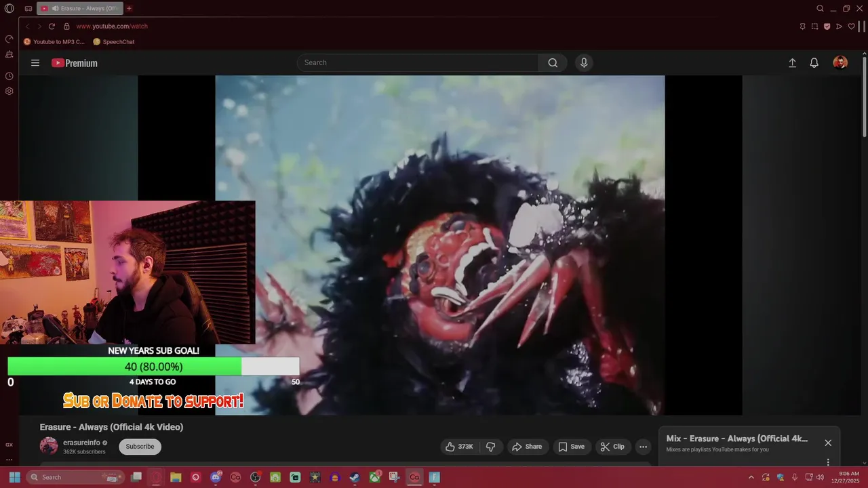Image resolution: width=868 pixels, height=488 pixels.
Task: Click the Windows taskbar Search box
Action: [x=75, y=477]
